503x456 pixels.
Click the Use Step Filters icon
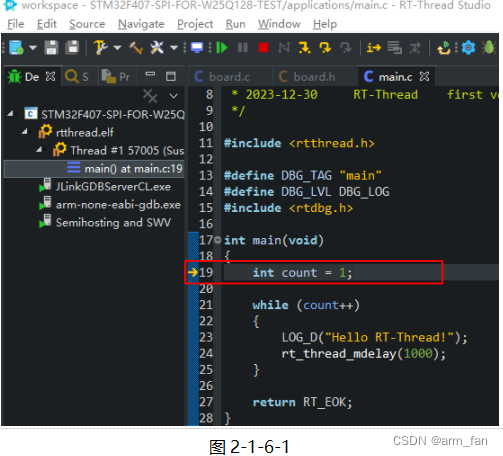tap(415, 48)
